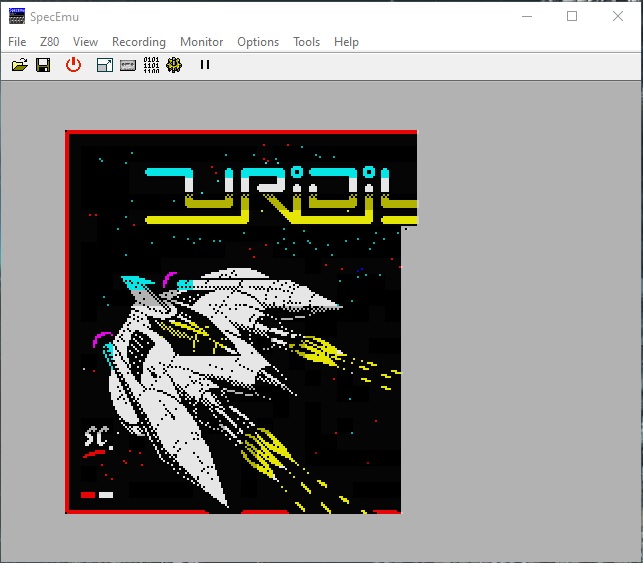Click the SpecEmu title bar app icon
Image resolution: width=643 pixels, height=563 pixels.
(x=17, y=16)
